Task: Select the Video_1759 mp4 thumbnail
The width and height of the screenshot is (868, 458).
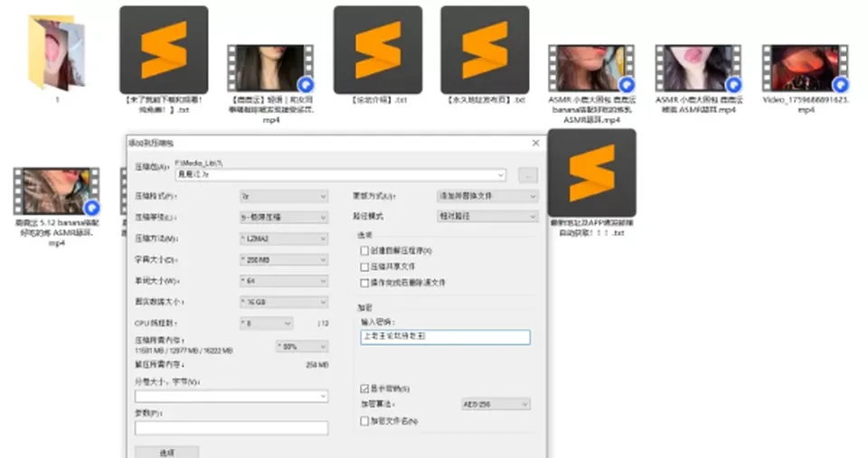Action: click(806, 68)
